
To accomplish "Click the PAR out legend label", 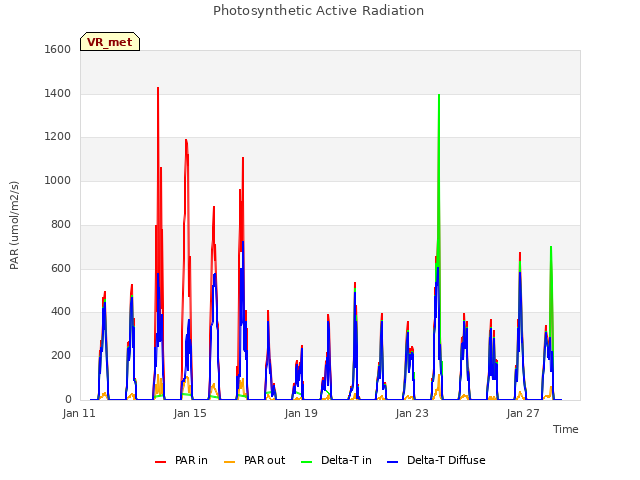I will point(264,460).
